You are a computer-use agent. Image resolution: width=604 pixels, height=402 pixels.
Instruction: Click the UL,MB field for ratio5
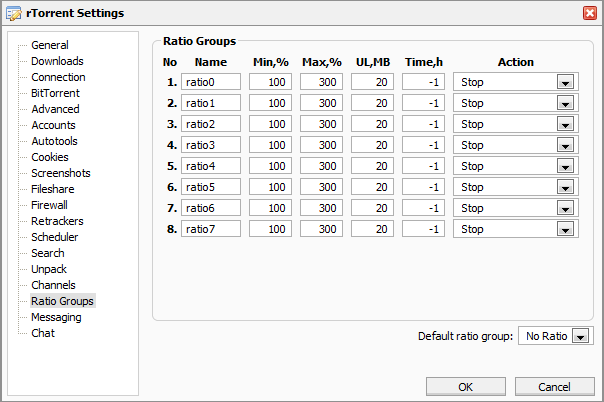point(372,187)
